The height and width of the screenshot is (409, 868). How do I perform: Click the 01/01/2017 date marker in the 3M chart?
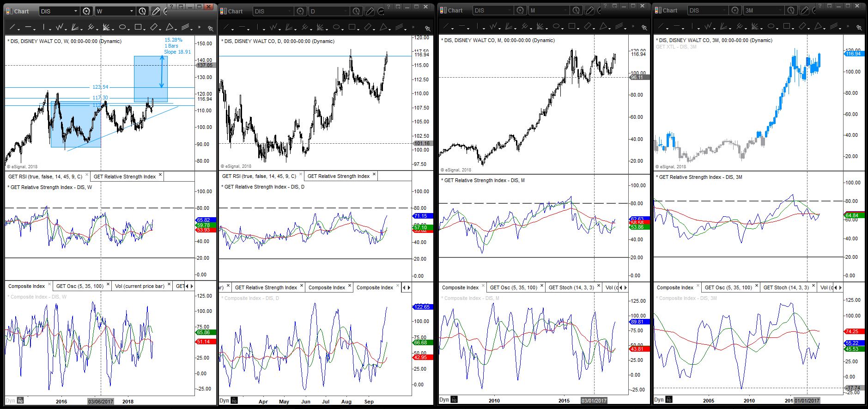tap(807, 401)
